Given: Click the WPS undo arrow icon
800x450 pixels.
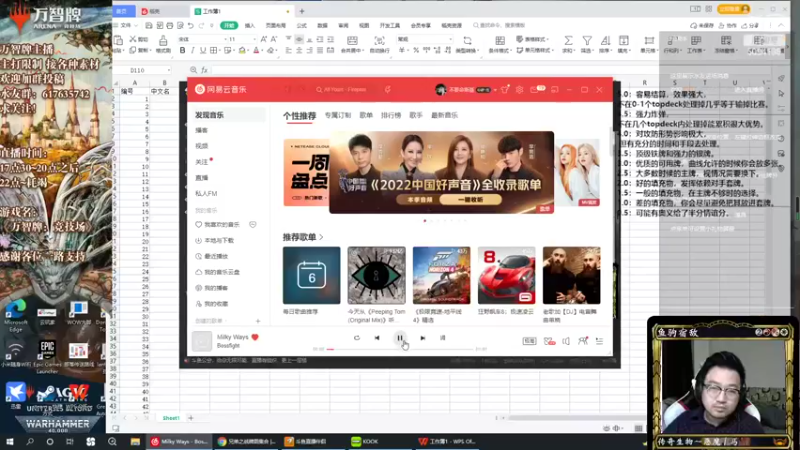Looking at the screenshot, I should (x=190, y=25).
